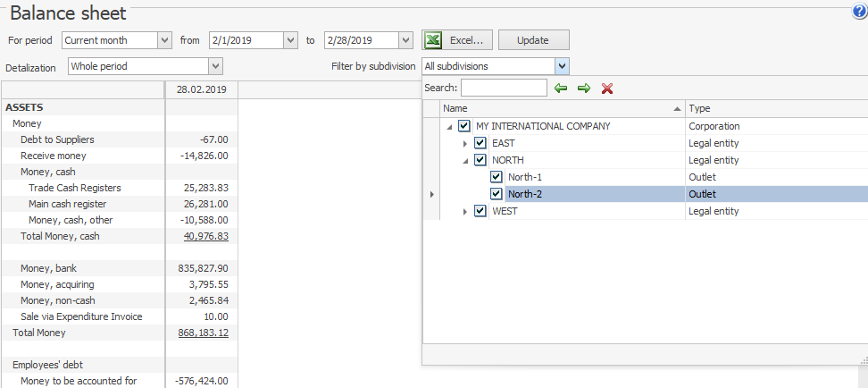Toggle the North-1 outlet checkbox
This screenshot has width=868, height=388.
497,177
